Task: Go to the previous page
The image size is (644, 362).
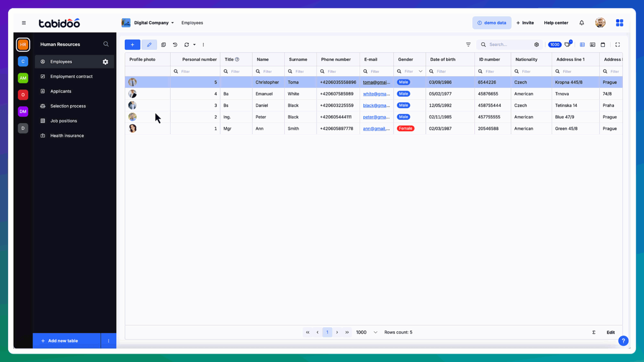Action: click(x=317, y=332)
